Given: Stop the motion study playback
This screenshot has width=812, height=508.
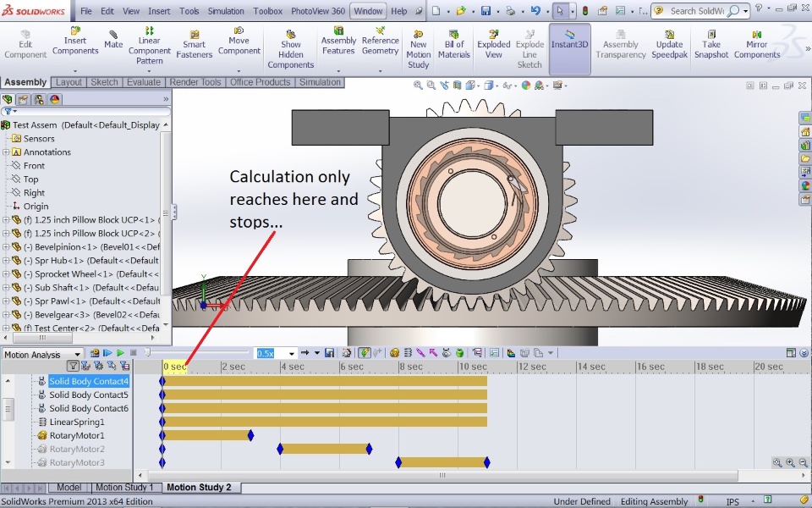Looking at the screenshot, I should (x=133, y=353).
